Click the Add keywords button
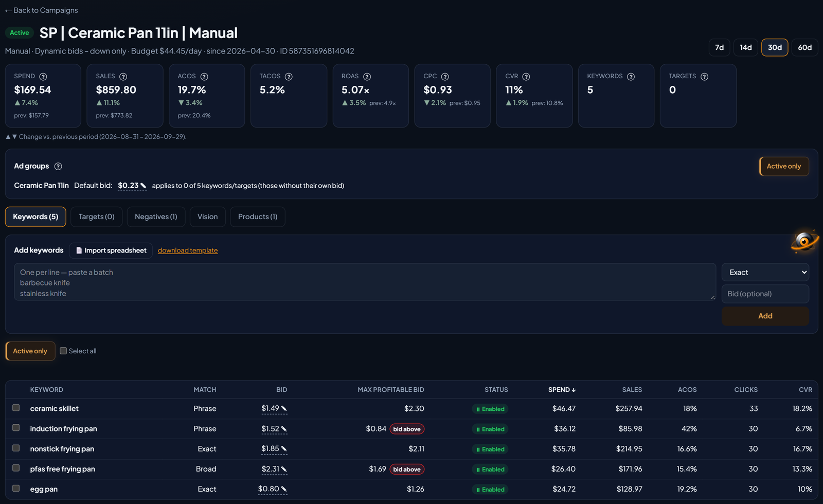The image size is (823, 504). click(x=765, y=316)
